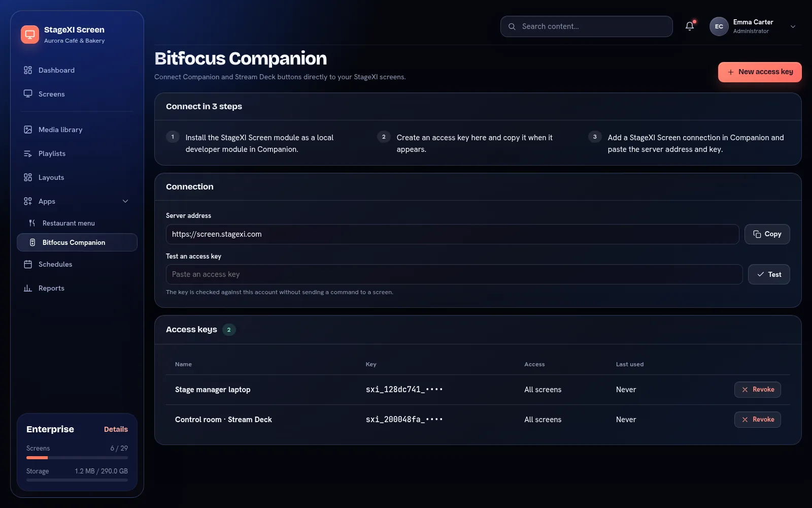
Task: Click the 'Name' column header
Action: tap(183, 364)
